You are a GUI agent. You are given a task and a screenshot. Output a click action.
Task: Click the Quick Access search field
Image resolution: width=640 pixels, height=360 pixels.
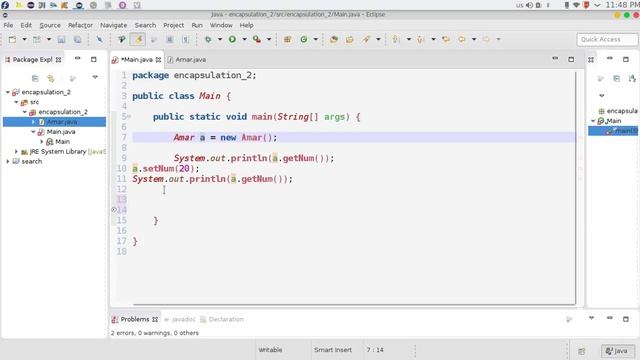[x=607, y=40]
